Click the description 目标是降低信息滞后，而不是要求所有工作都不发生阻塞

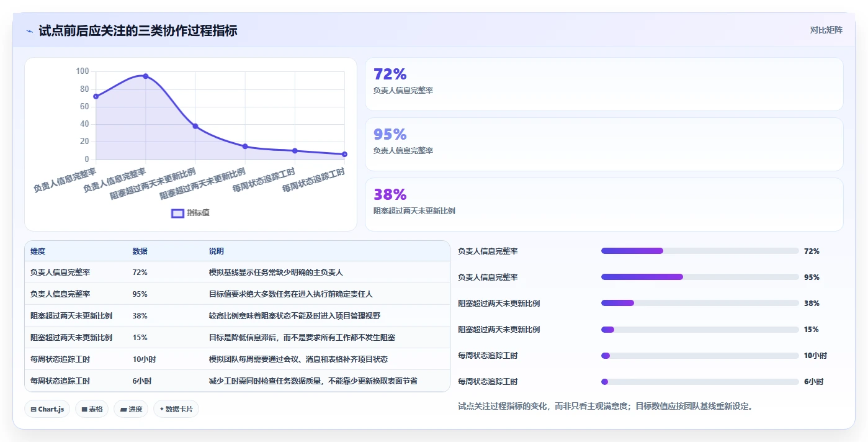pyautogui.click(x=302, y=338)
